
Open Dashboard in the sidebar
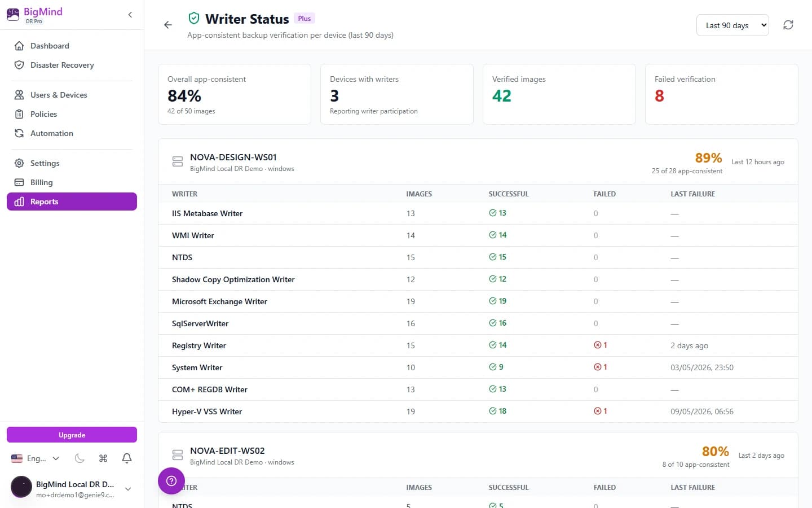point(72,46)
